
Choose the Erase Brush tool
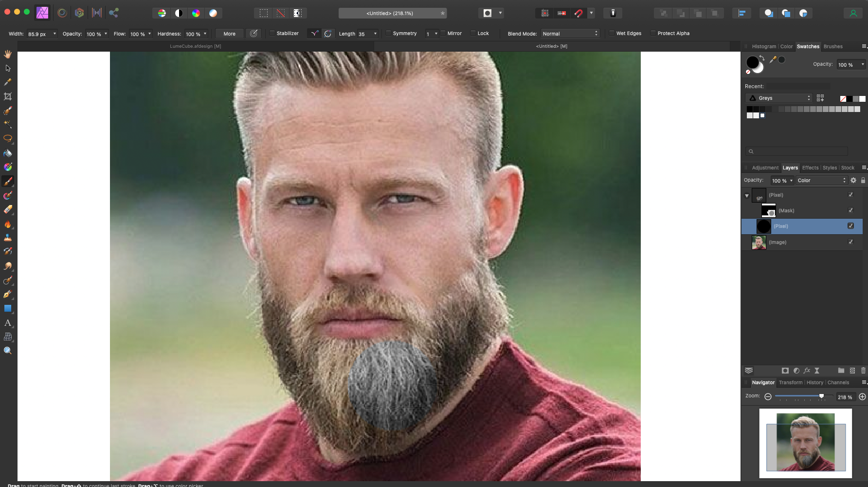pos(8,209)
